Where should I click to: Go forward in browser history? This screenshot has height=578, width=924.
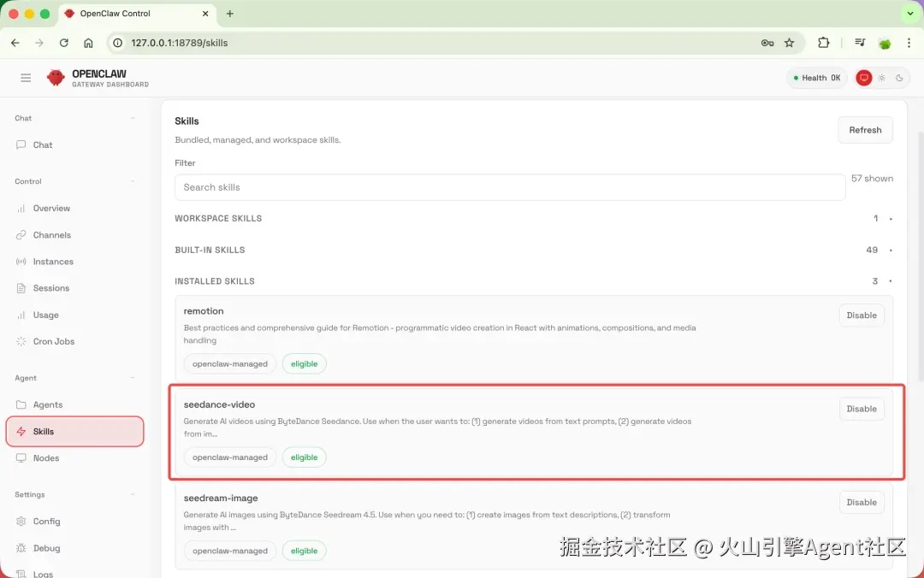pos(38,43)
